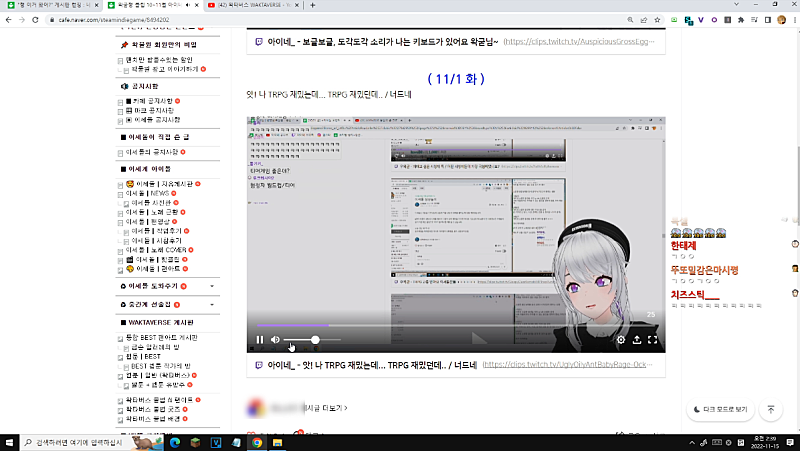Open the blue two-square extension icon
Screen dimensions: 800x451
688,20
